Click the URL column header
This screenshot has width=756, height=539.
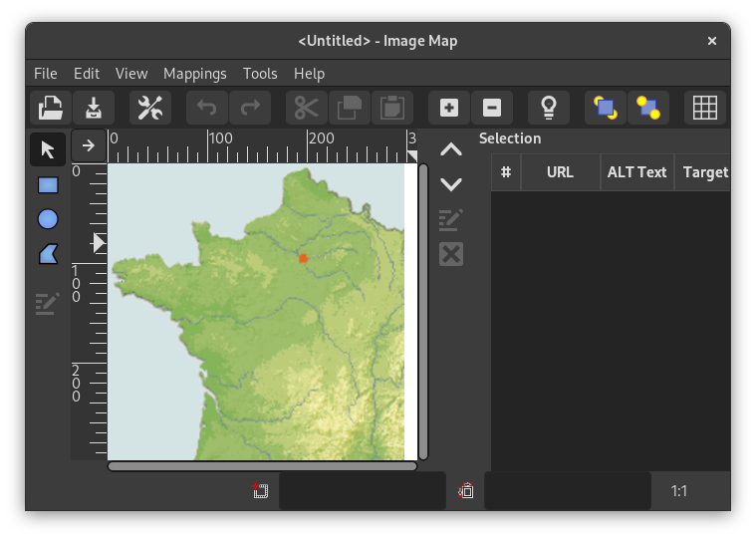click(560, 172)
